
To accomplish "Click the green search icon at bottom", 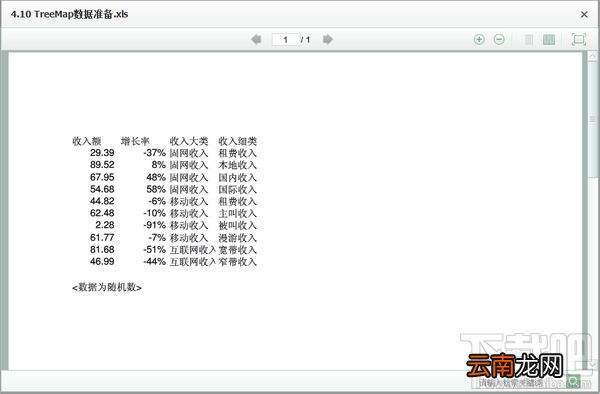I will click(x=573, y=381).
